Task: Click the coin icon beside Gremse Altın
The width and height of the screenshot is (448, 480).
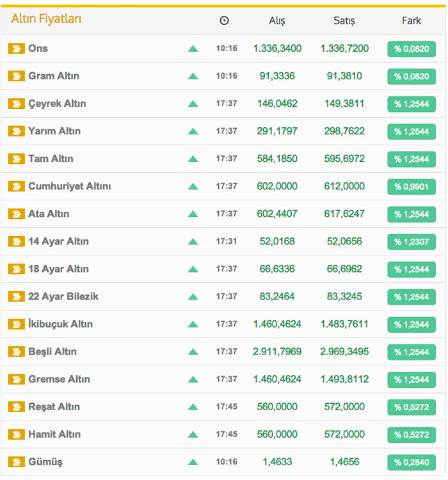Action: pyautogui.click(x=16, y=379)
